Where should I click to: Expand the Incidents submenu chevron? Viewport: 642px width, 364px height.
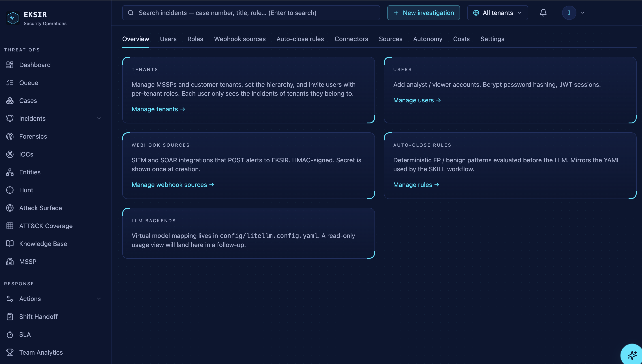click(99, 119)
